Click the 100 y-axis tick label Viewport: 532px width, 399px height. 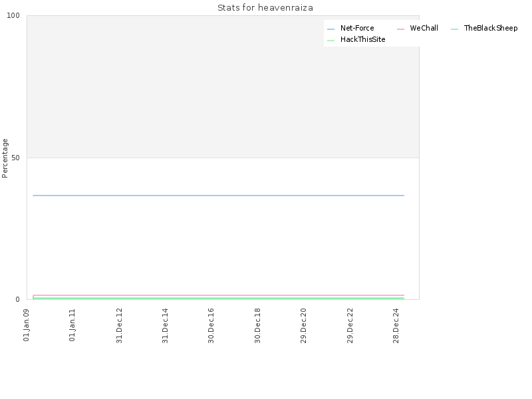(x=13, y=15)
